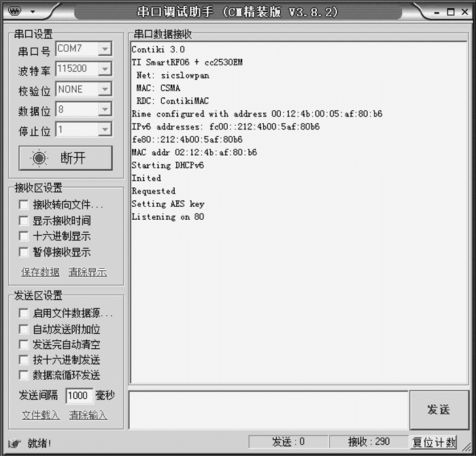Toggle 显示接收时间 checkbox
The height and width of the screenshot is (456, 476).
point(24,221)
